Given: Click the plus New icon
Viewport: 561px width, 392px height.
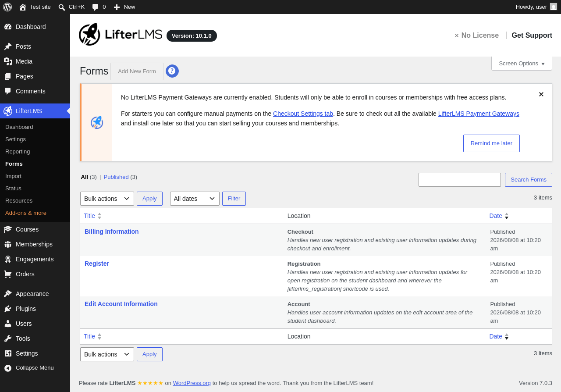Looking at the screenshot, I should point(117,7).
